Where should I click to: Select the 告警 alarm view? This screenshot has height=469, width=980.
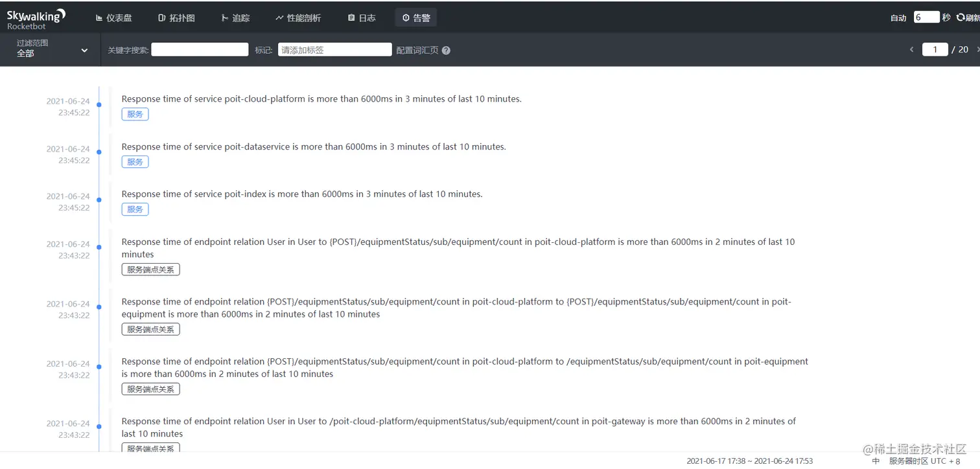point(415,17)
